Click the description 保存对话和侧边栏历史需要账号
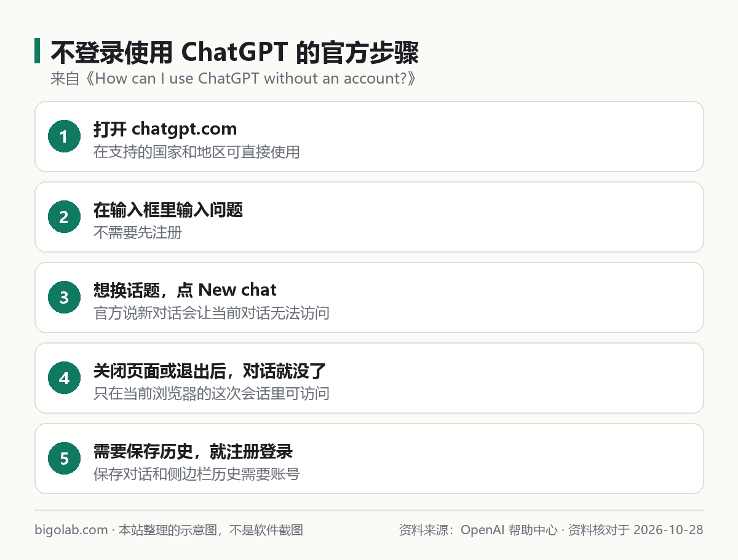738x560 pixels. [x=197, y=474]
